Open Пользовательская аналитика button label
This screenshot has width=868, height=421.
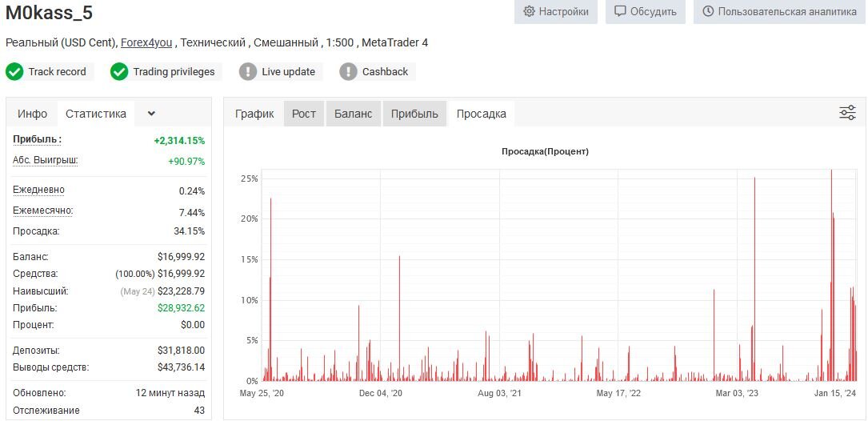click(787, 11)
